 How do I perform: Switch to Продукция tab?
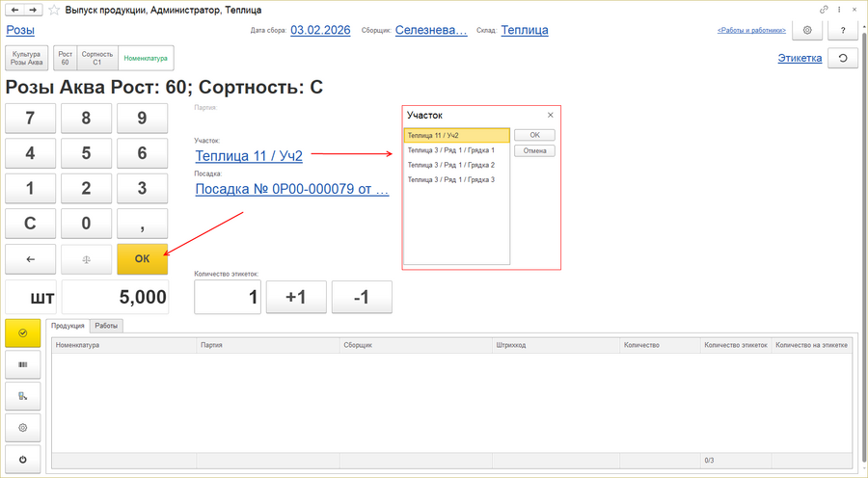68,326
